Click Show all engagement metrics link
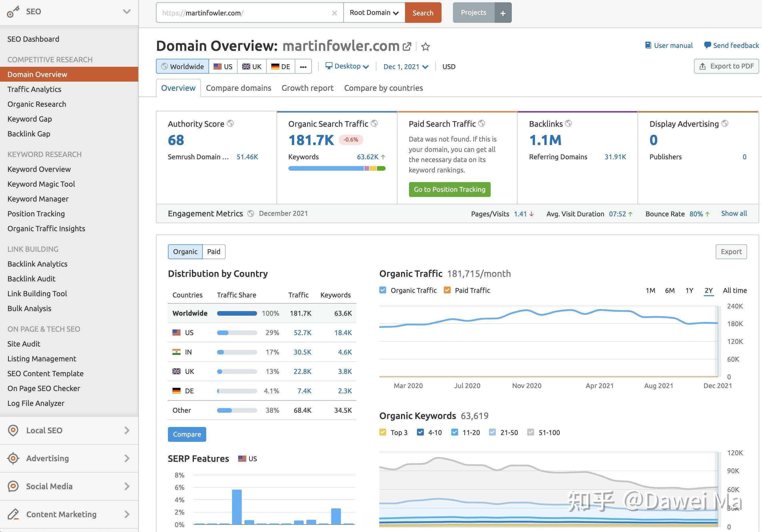Screen dimensions: 762x532 734,213
